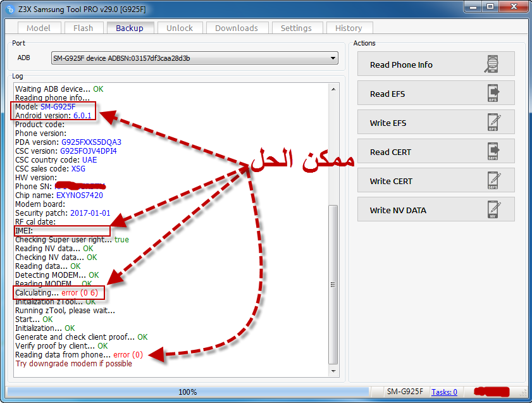Click the 'Product code:' log line
The width and height of the screenshot is (532, 403).
pos(40,125)
